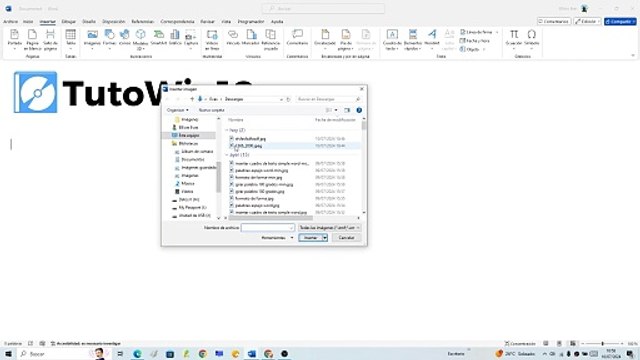Click the Nombre de archivo field
The width and height of the screenshot is (640, 360).
pyautogui.click(x=267, y=228)
